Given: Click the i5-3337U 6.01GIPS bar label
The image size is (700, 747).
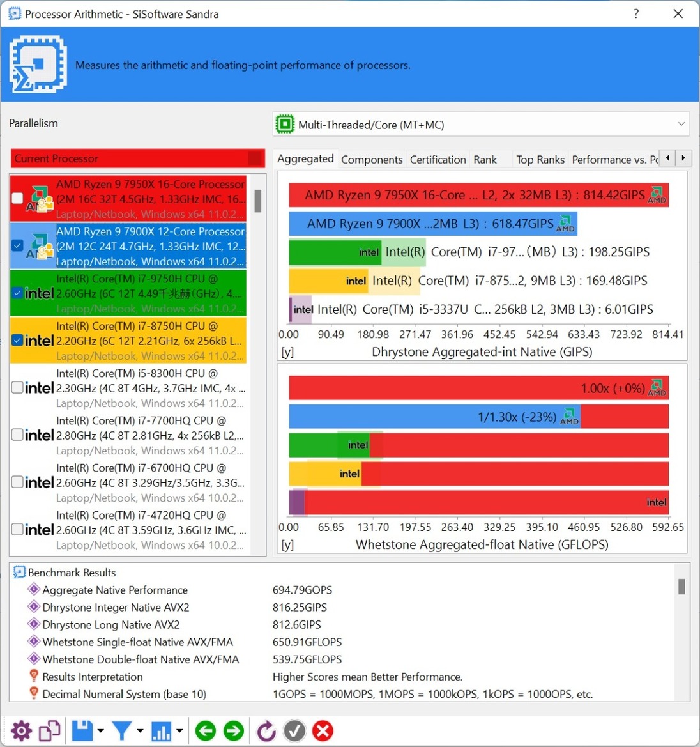Looking at the screenshot, I should [x=485, y=309].
